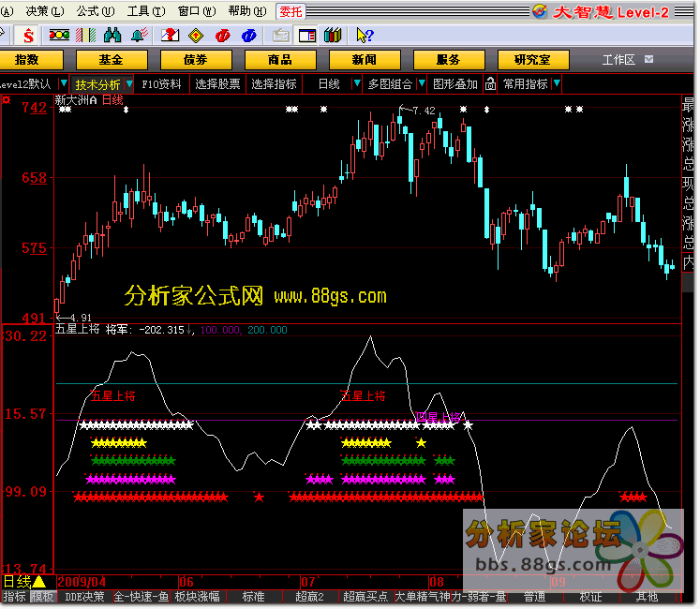Click the grayed clipboard toolbar icon
Viewport: 700px width, 609px height.
[281, 36]
